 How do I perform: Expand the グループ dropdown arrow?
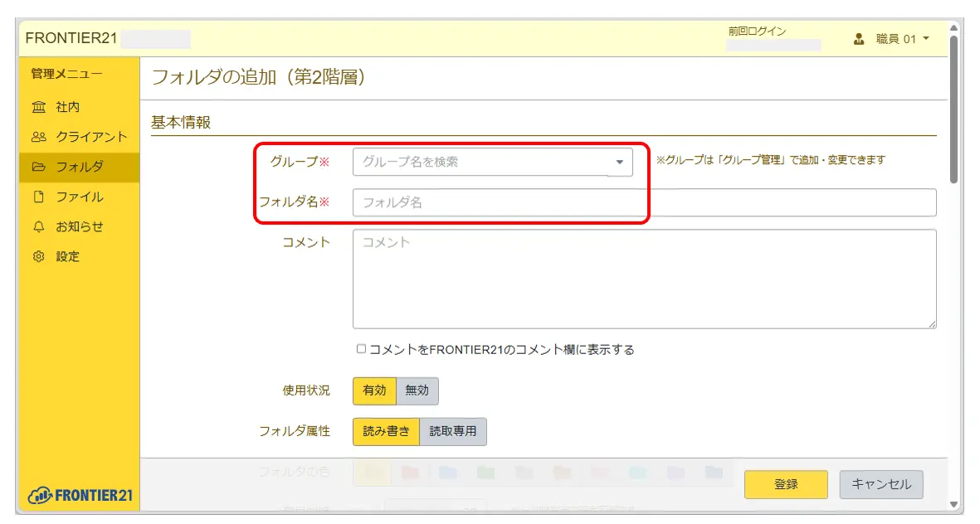[x=619, y=163]
